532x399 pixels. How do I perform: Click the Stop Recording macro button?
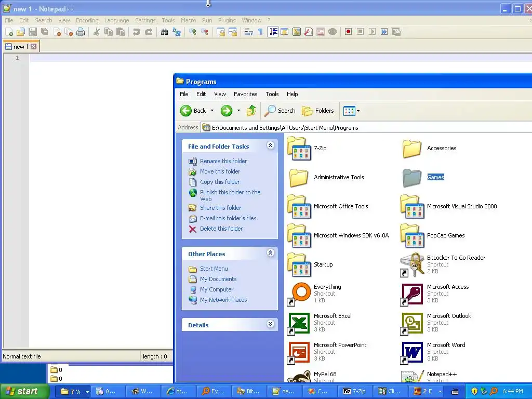tap(361, 32)
